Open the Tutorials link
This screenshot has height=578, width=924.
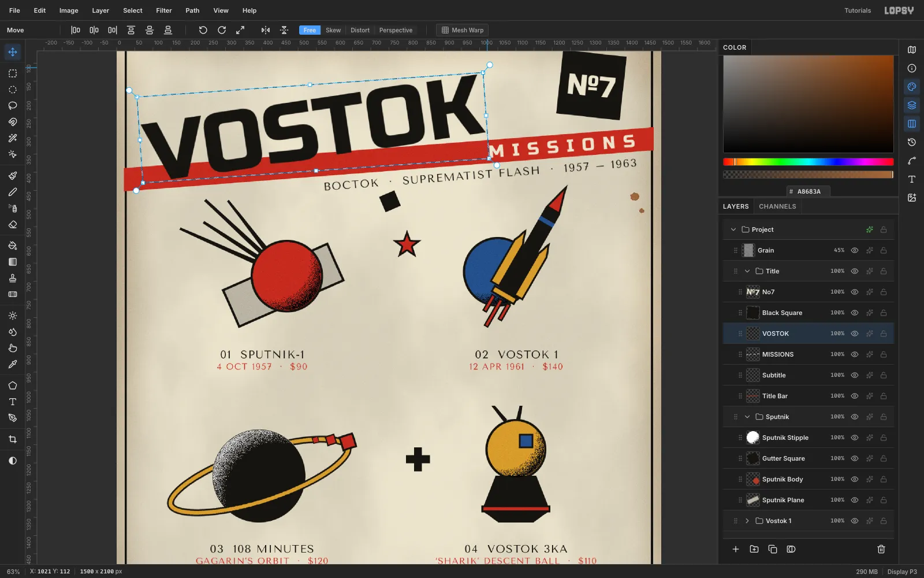click(x=858, y=10)
